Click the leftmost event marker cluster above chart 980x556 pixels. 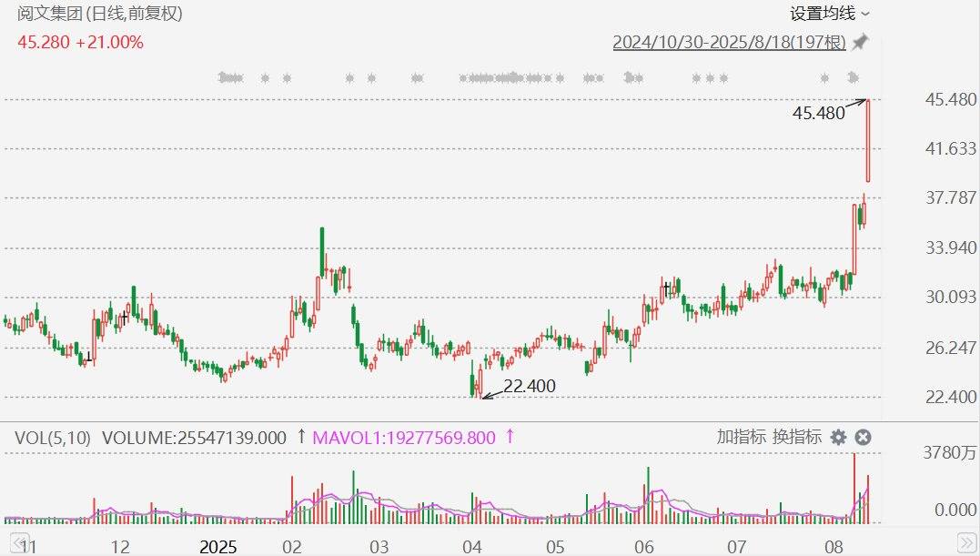(231, 78)
